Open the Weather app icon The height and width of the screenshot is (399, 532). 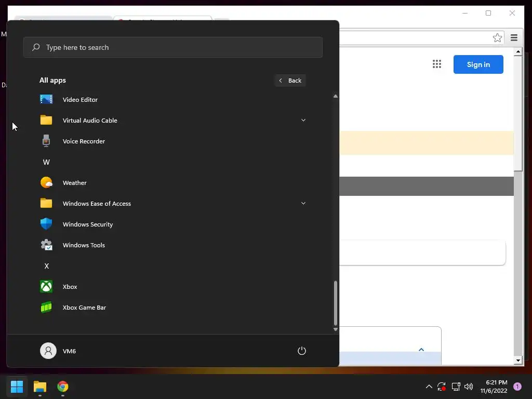point(46,182)
